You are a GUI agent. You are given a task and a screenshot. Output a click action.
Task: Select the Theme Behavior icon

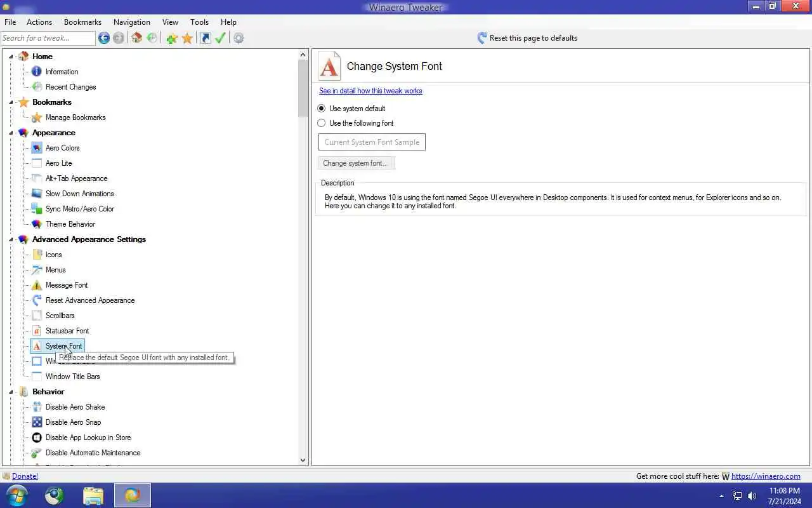[x=37, y=224]
